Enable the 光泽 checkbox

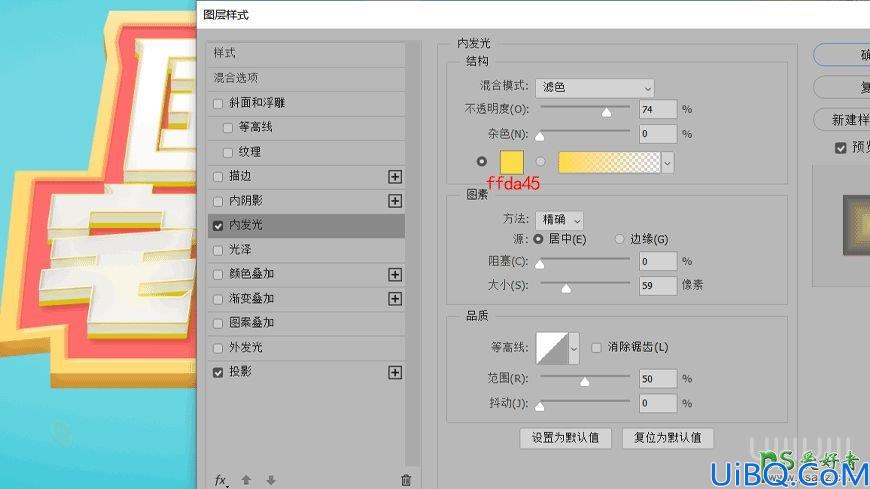click(x=218, y=250)
